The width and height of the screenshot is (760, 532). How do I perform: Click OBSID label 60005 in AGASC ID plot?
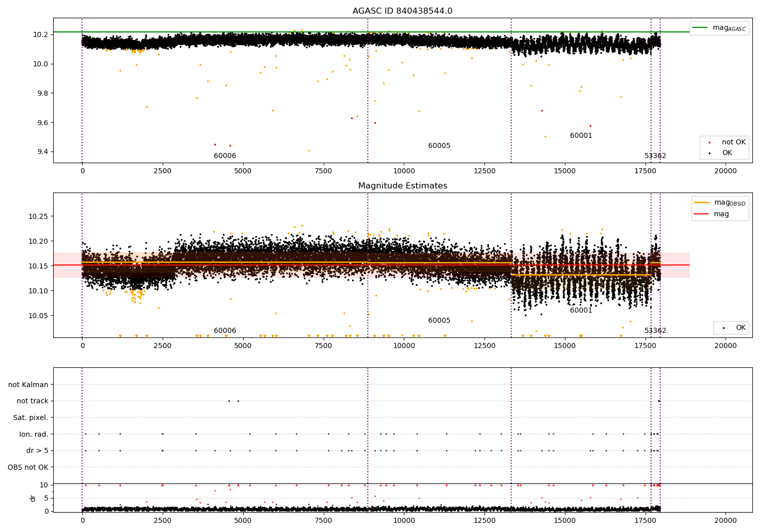439,146
